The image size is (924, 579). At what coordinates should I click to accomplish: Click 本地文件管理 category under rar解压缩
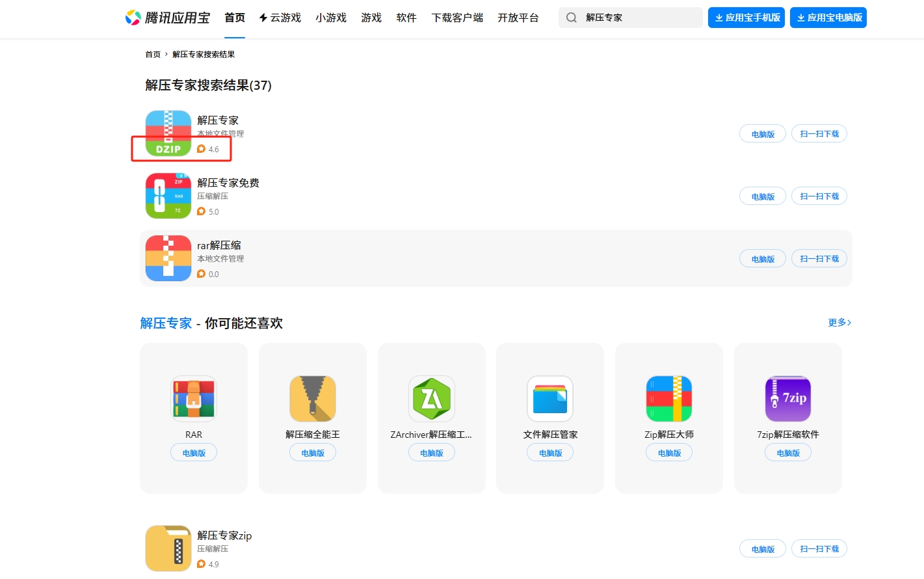(x=220, y=259)
